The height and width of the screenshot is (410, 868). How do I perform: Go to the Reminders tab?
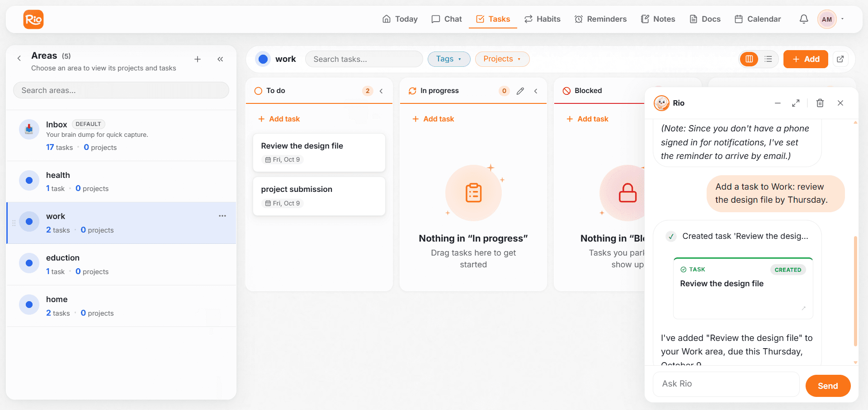pyautogui.click(x=600, y=19)
